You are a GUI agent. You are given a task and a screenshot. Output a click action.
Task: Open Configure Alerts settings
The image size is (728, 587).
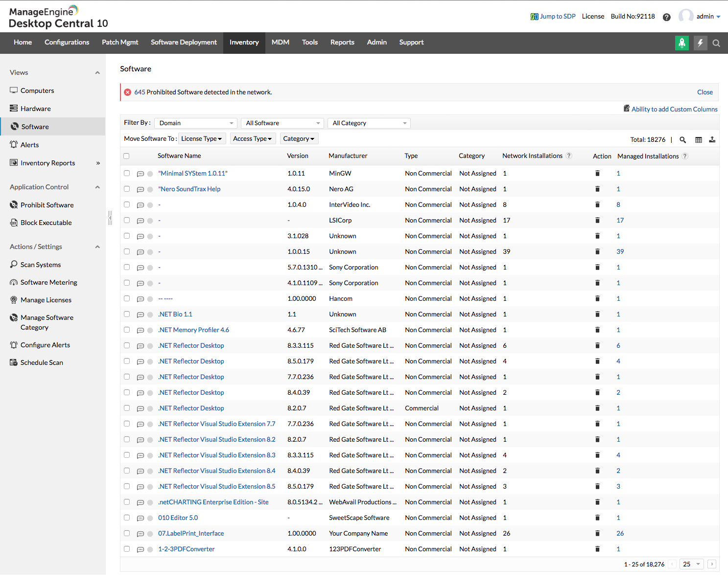pyautogui.click(x=45, y=345)
